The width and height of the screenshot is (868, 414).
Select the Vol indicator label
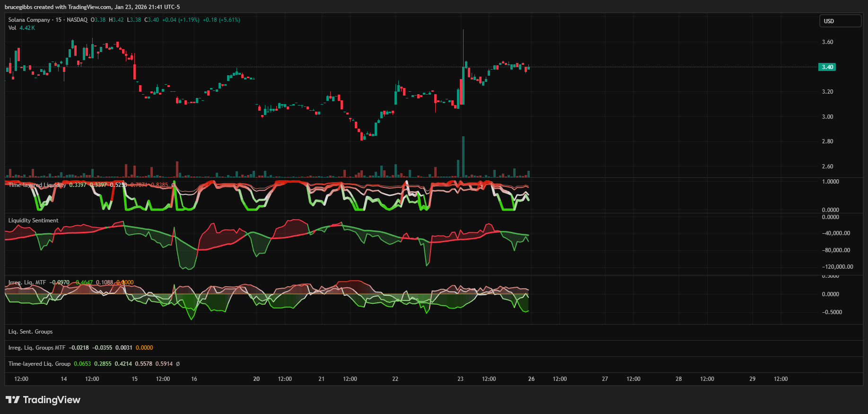pyautogui.click(x=12, y=28)
